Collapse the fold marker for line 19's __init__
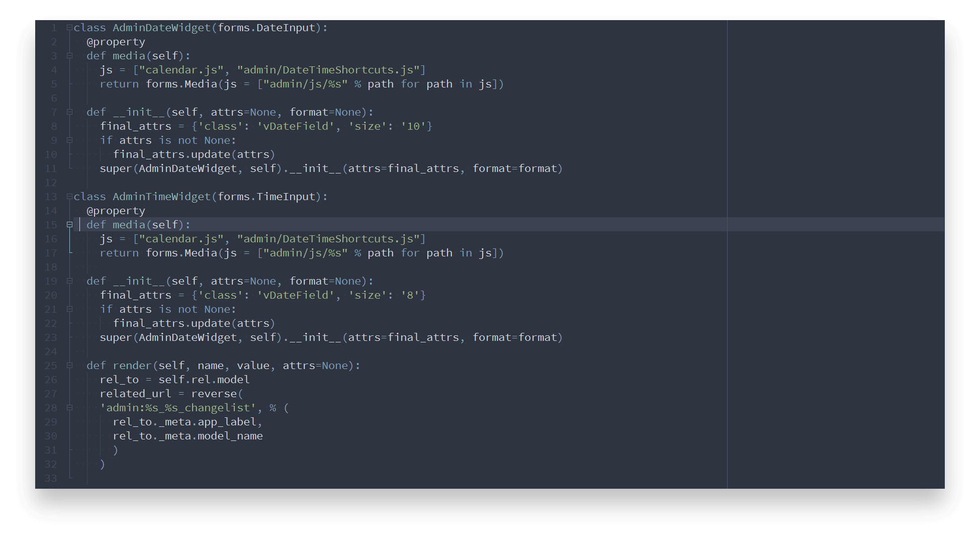 click(68, 281)
